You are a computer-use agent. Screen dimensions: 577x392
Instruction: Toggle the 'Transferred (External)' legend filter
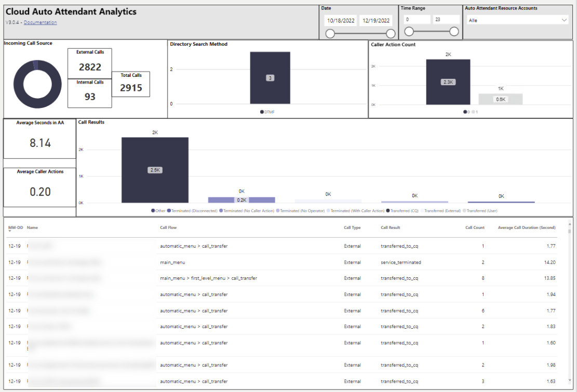[423, 210]
